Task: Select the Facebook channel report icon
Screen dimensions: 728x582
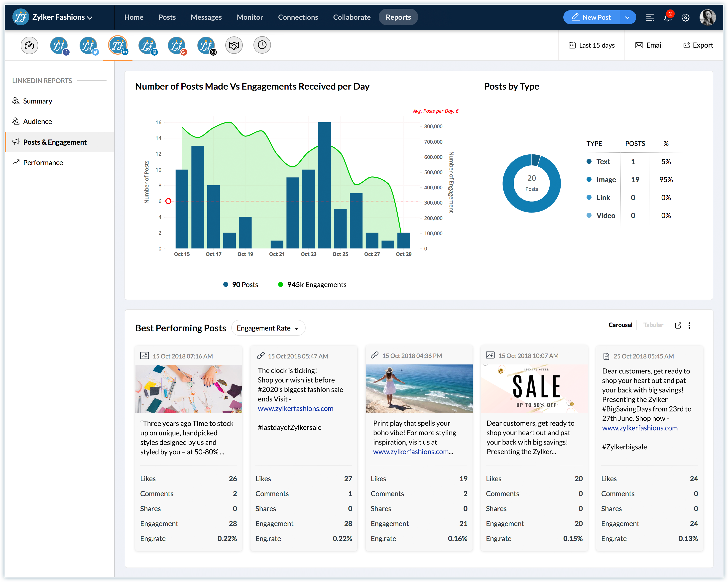Action: pyautogui.click(x=59, y=45)
